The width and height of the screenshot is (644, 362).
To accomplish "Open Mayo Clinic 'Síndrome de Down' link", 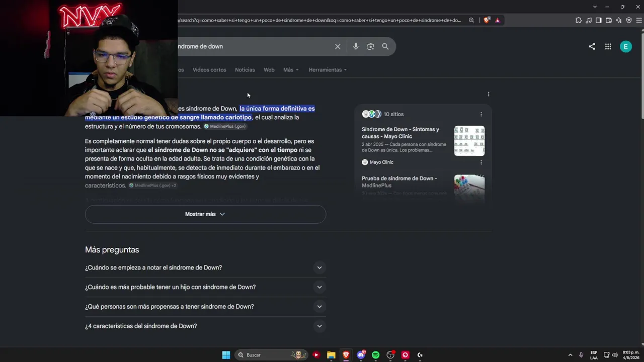I will (x=400, y=133).
